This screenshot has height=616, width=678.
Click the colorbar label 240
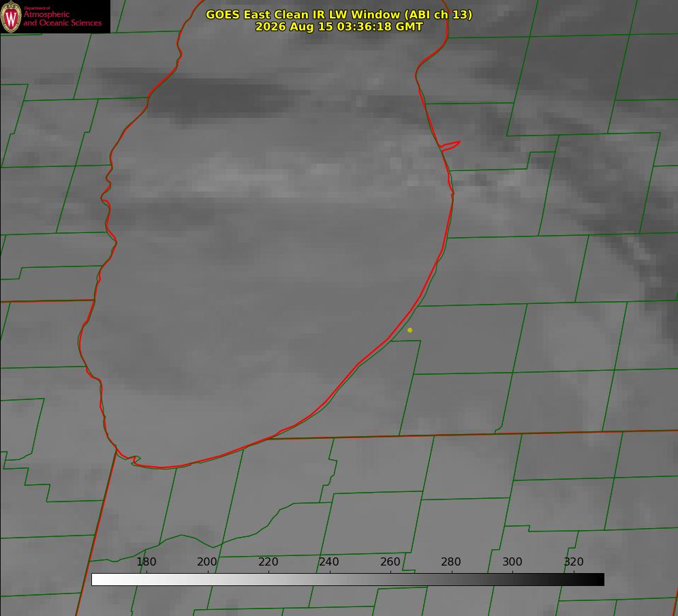329,561
